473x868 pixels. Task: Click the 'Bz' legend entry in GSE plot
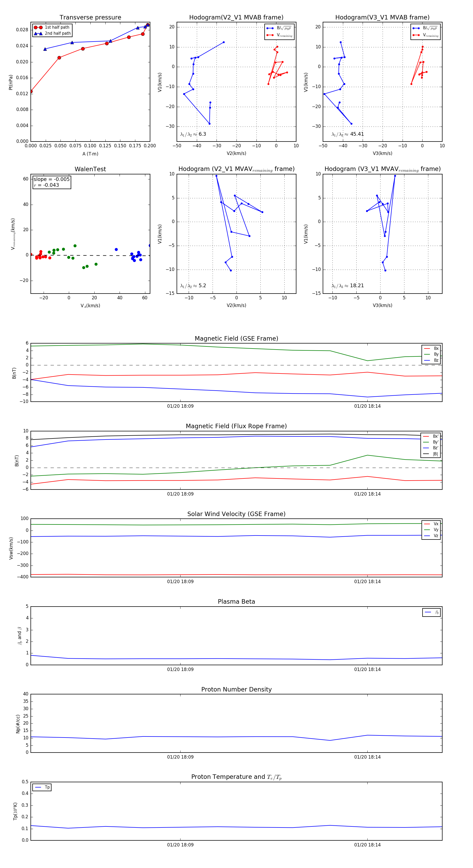pyautogui.click(x=431, y=360)
